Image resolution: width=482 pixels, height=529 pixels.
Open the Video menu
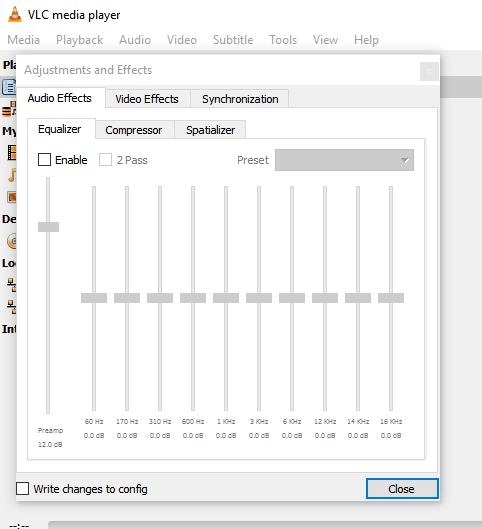pos(182,40)
